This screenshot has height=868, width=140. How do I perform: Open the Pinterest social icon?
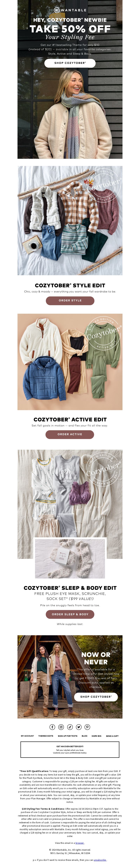point(87,727)
